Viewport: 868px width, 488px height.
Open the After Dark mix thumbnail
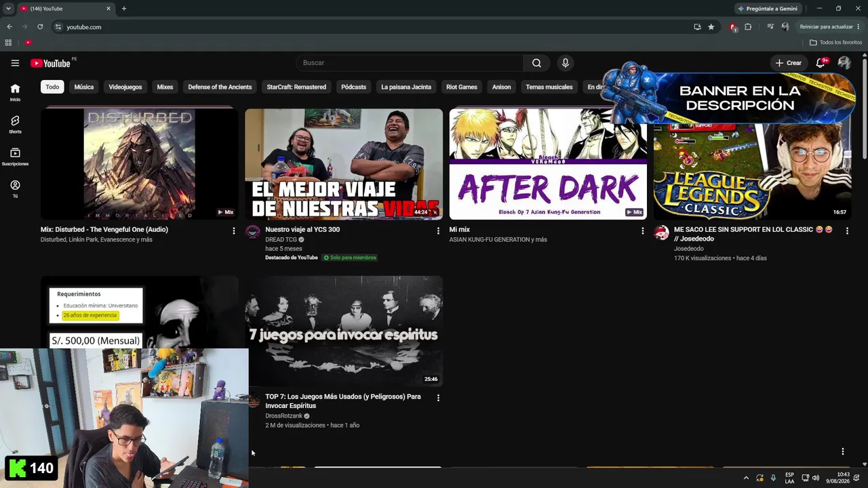548,164
